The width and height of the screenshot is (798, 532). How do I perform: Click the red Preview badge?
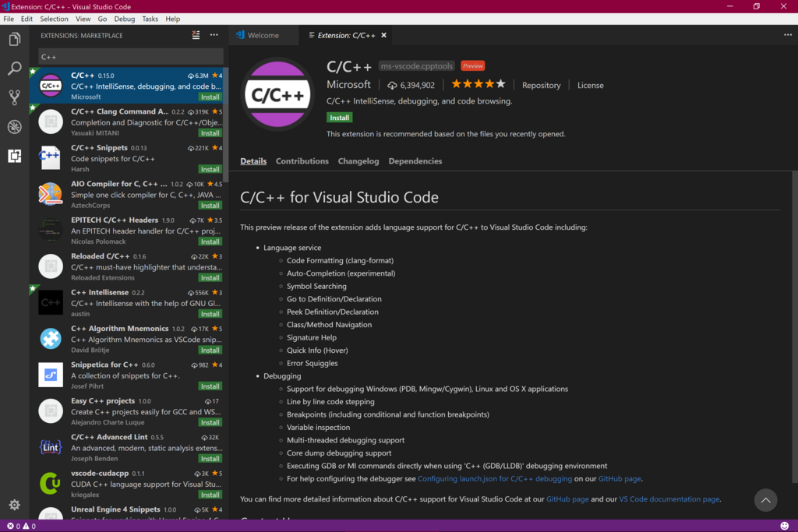pos(473,66)
